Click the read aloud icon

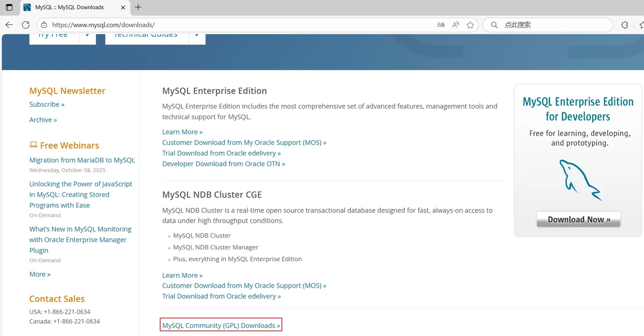tap(455, 25)
